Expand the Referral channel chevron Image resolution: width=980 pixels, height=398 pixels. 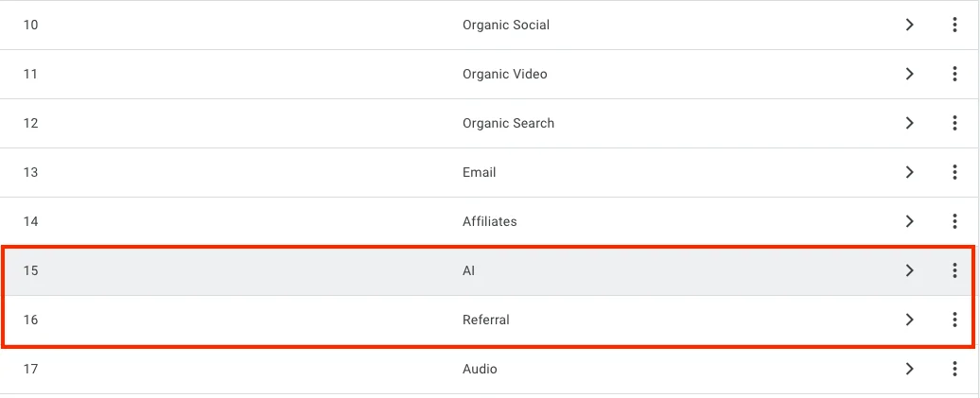[x=909, y=320]
